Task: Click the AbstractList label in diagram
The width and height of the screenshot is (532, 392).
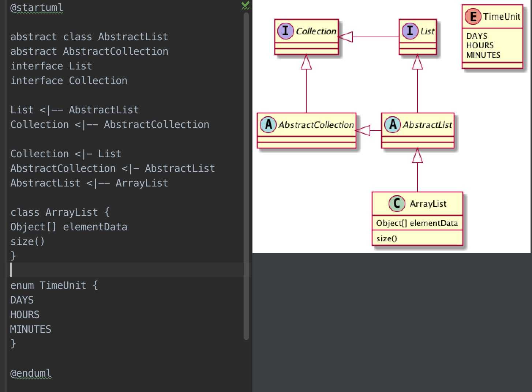Action: (x=427, y=125)
